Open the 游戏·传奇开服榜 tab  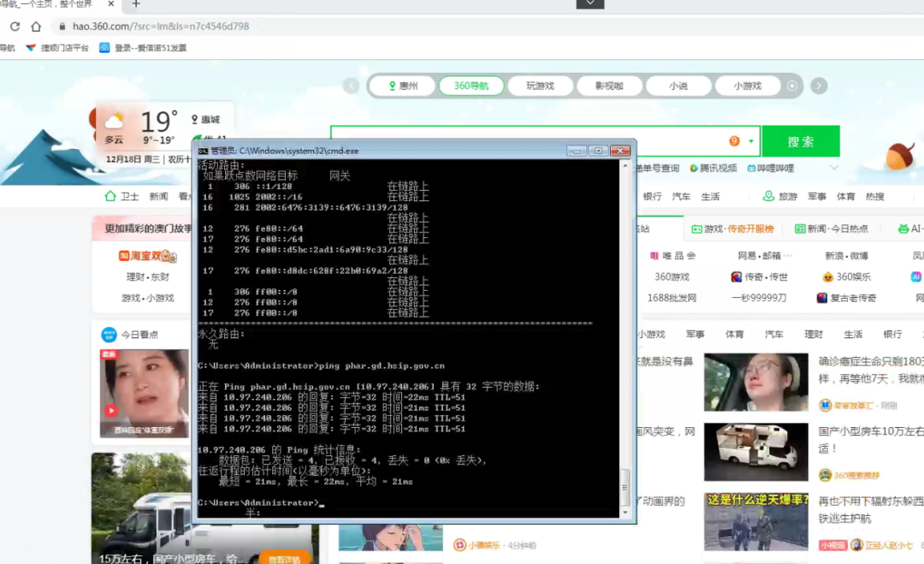pos(732,229)
